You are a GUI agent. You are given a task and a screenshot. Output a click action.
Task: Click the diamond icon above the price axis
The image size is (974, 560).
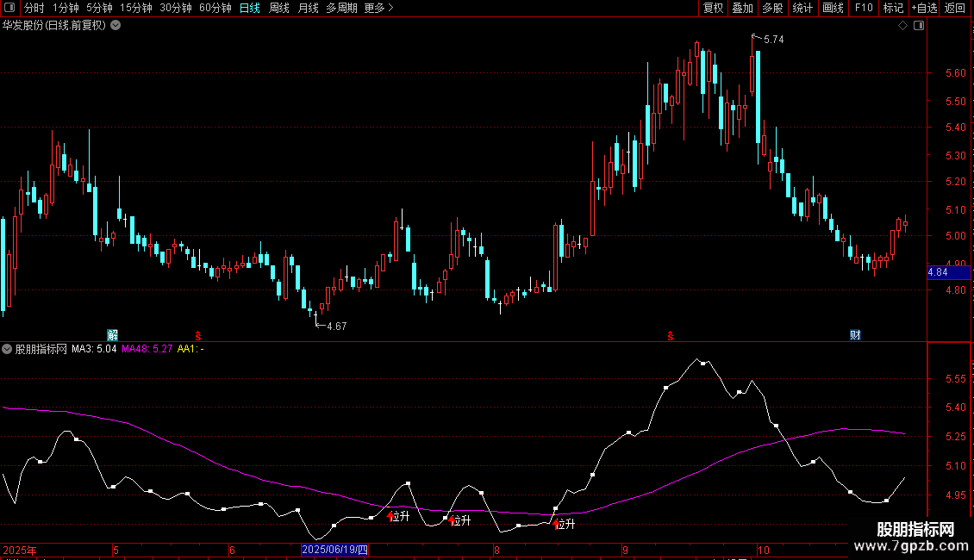point(902,26)
